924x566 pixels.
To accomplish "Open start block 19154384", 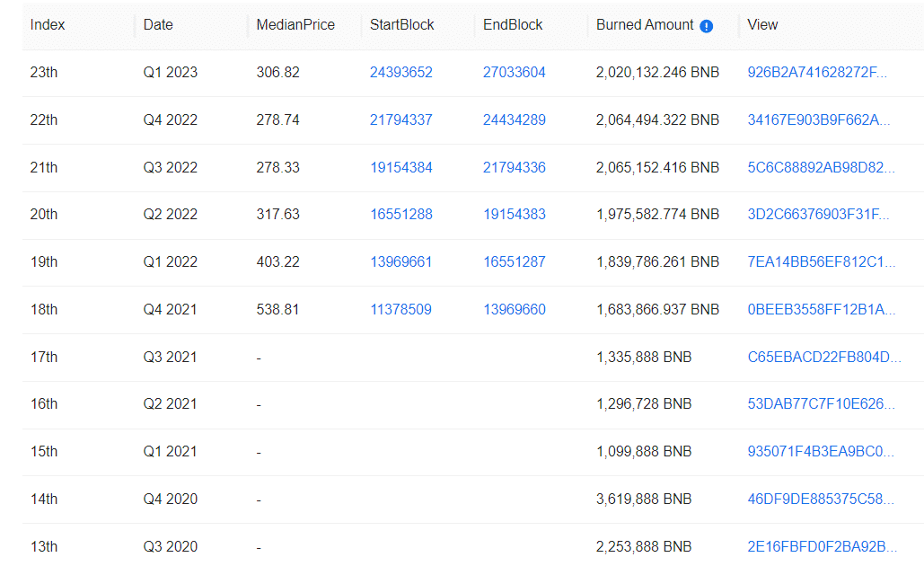I will pos(400,167).
